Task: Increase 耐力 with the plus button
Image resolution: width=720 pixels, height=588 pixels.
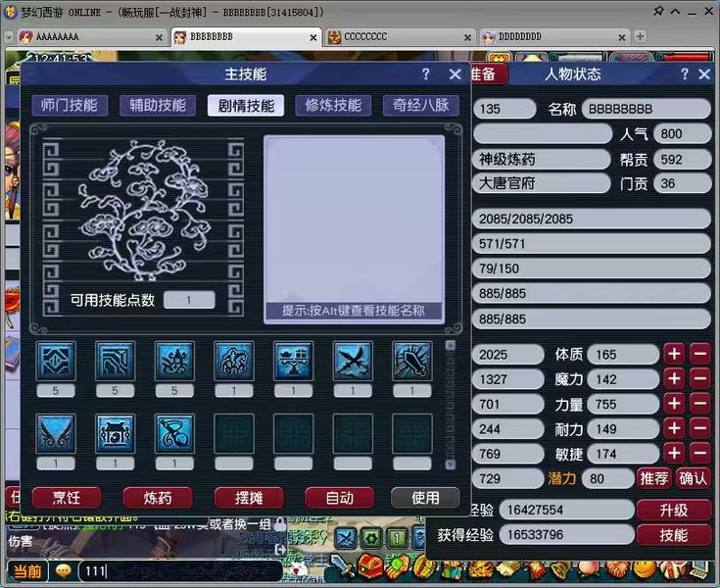Action: click(x=674, y=428)
